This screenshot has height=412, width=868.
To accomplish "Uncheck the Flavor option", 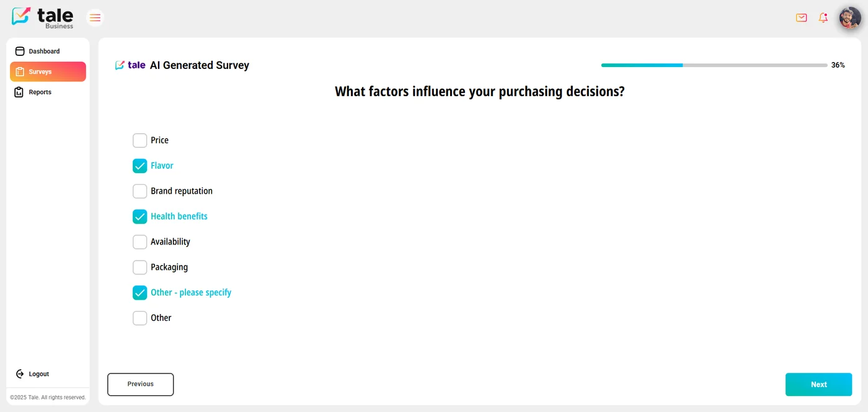I will (139, 166).
